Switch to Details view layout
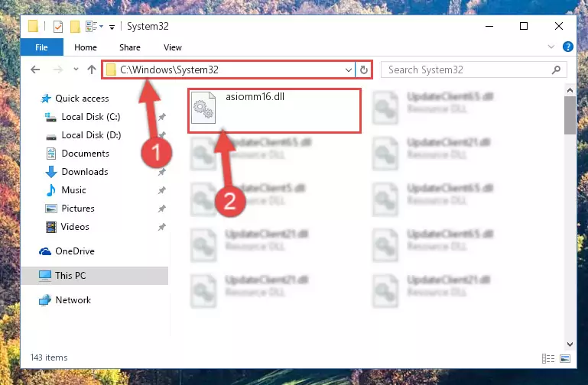 pos(548,358)
